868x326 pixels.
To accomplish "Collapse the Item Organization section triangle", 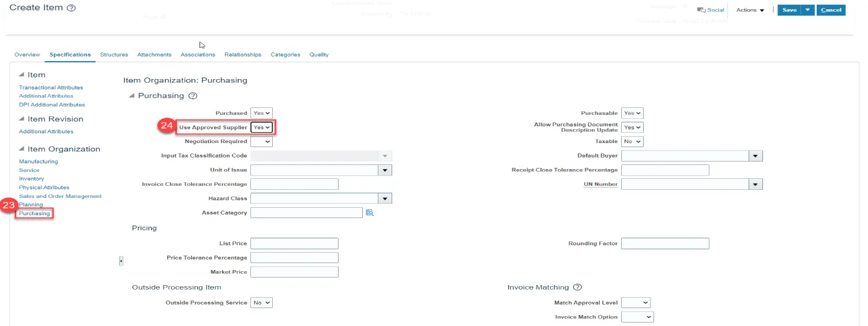I will (x=22, y=149).
